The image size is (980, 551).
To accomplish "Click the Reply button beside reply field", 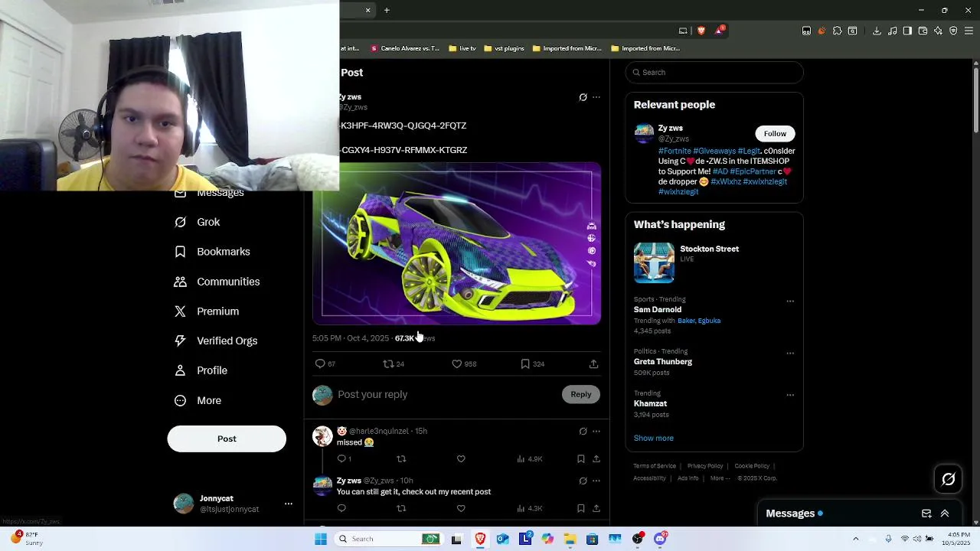I will tap(581, 394).
